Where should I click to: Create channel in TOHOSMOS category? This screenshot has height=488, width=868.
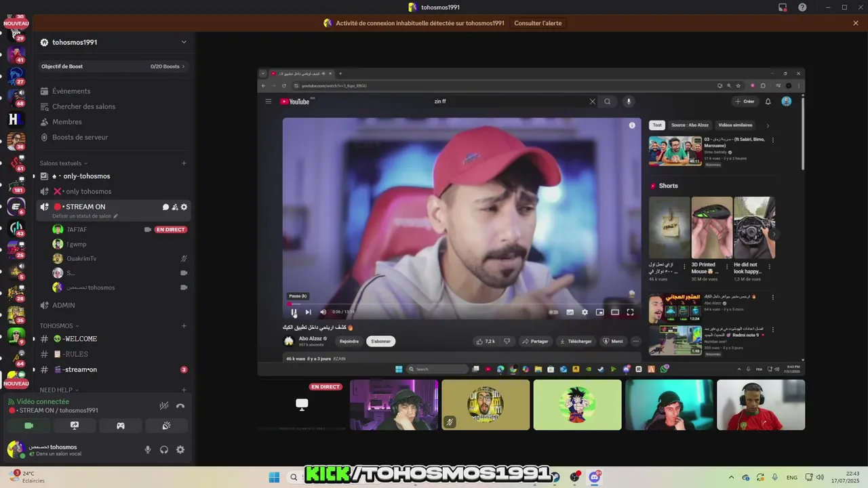coord(184,326)
